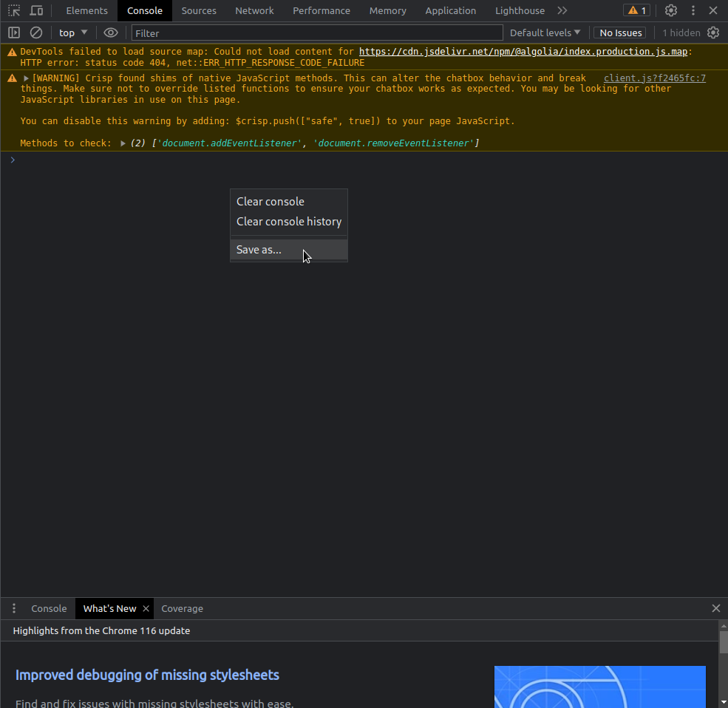The height and width of the screenshot is (708, 728).
Task: Open the top JavaScript context dropdown
Action: click(73, 33)
